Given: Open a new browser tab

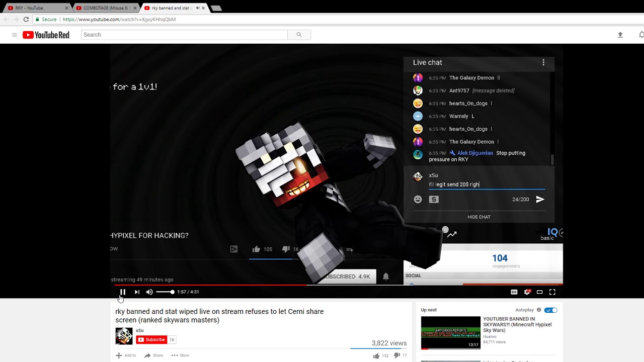Looking at the screenshot, I should pos(216,8).
